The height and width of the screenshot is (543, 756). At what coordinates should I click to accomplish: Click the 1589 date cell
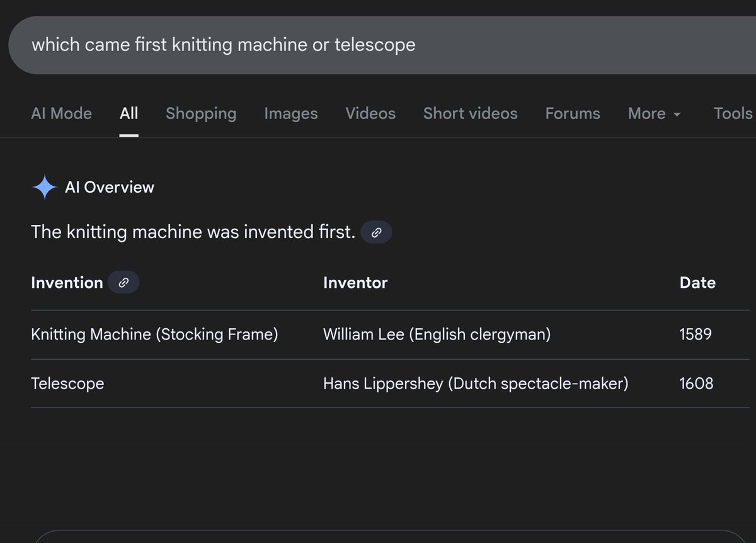[x=696, y=334]
